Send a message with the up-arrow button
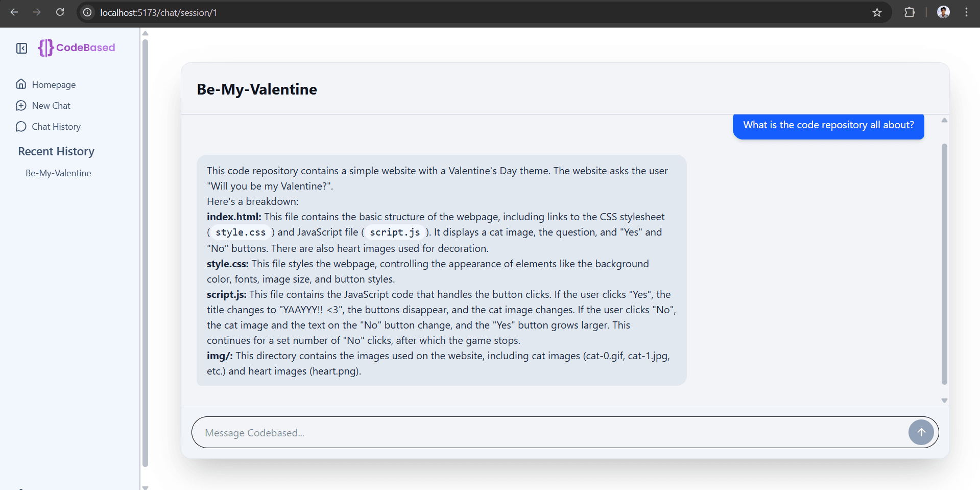980x490 pixels. [x=921, y=432]
